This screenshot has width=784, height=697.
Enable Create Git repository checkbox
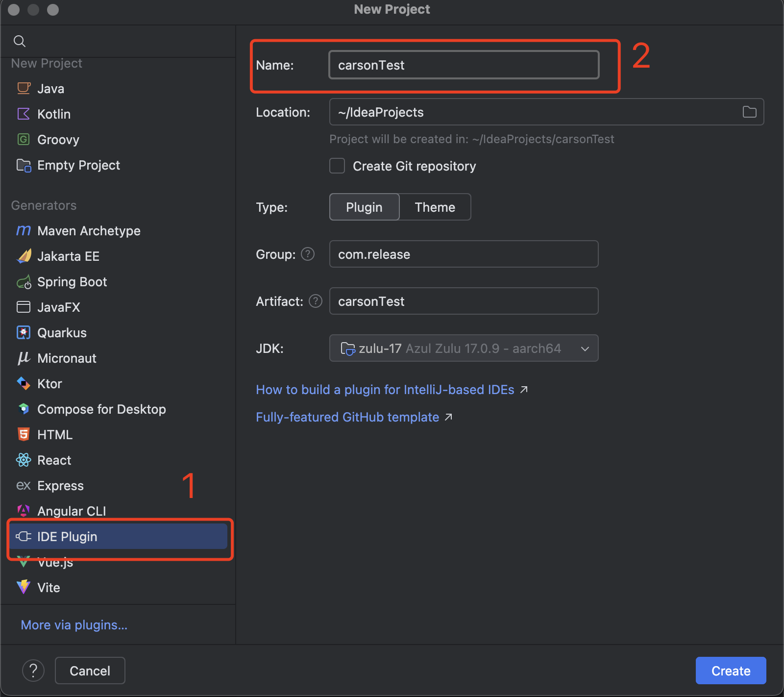point(337,166)
